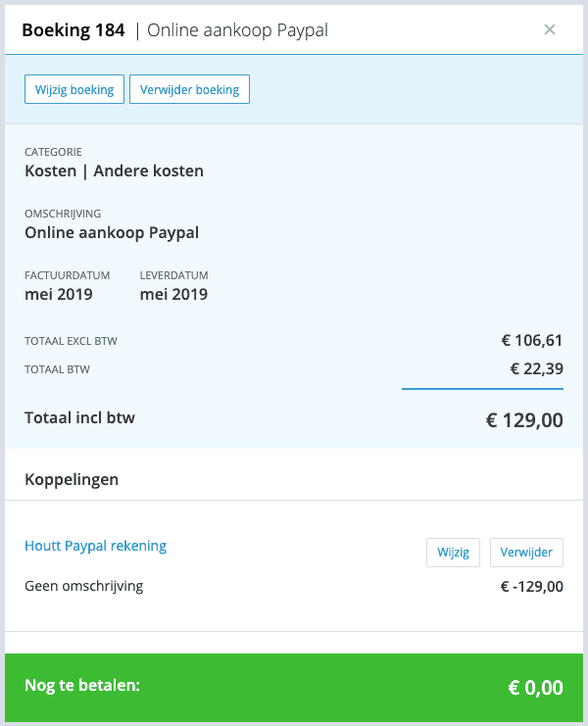Click the Totaal excl btw amount € 106,61
This screenshot has height=726, width=588.
tap(532, 341)
